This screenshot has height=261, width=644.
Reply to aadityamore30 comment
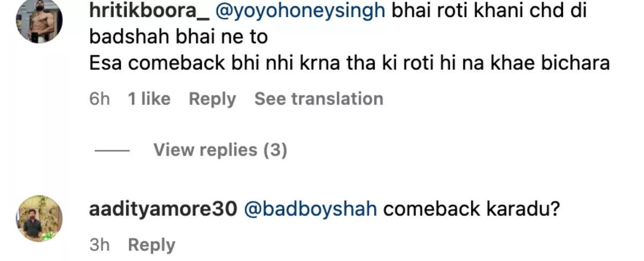pos(151,245)
